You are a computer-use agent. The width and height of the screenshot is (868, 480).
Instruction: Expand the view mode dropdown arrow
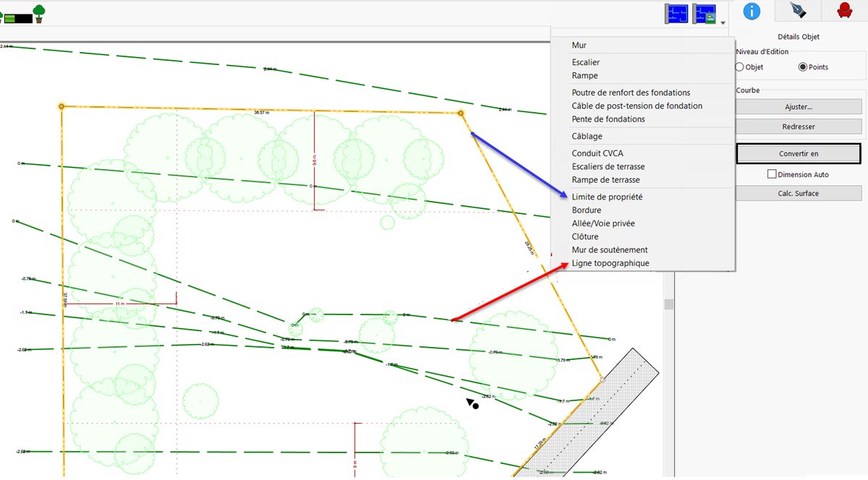pyautogui.click(x=723, y=23)
